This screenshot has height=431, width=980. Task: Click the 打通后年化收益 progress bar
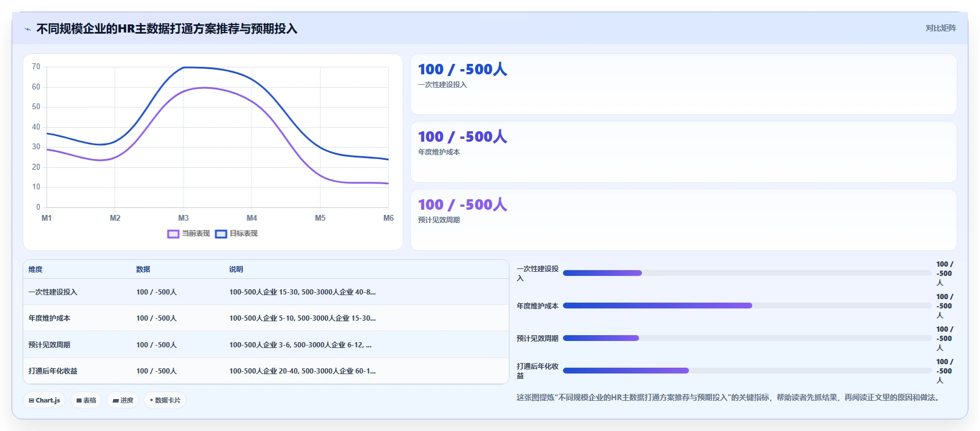pos(747,371)
